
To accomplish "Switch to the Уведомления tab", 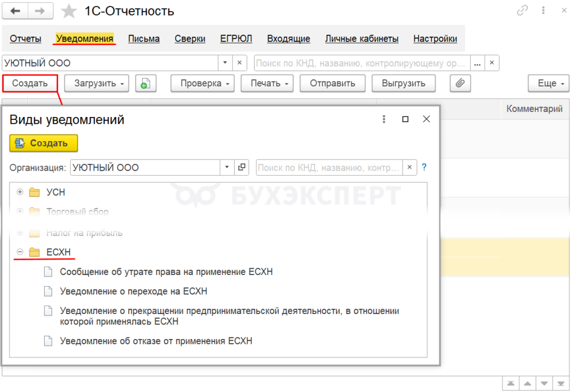I will 85,38.
